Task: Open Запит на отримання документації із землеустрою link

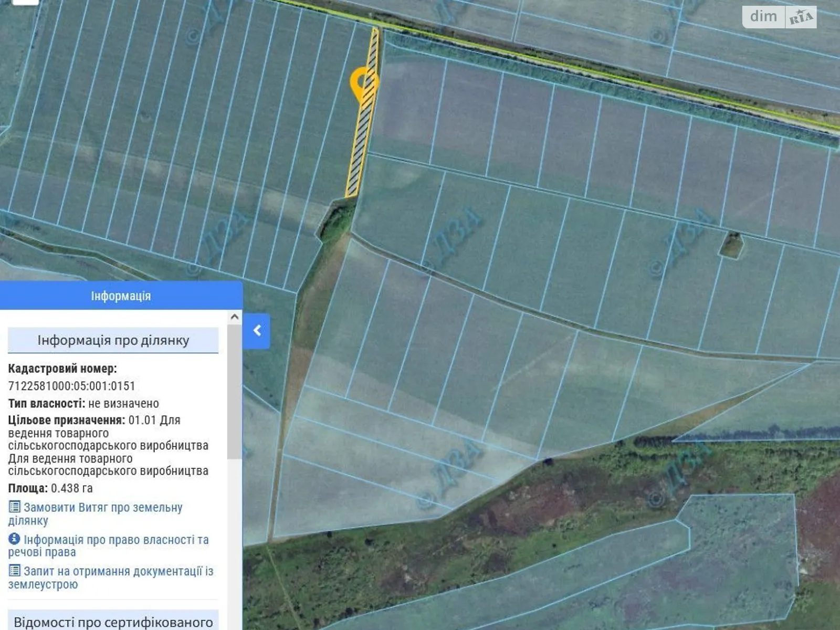Action: pyautogui.click(x=118, y=571)
